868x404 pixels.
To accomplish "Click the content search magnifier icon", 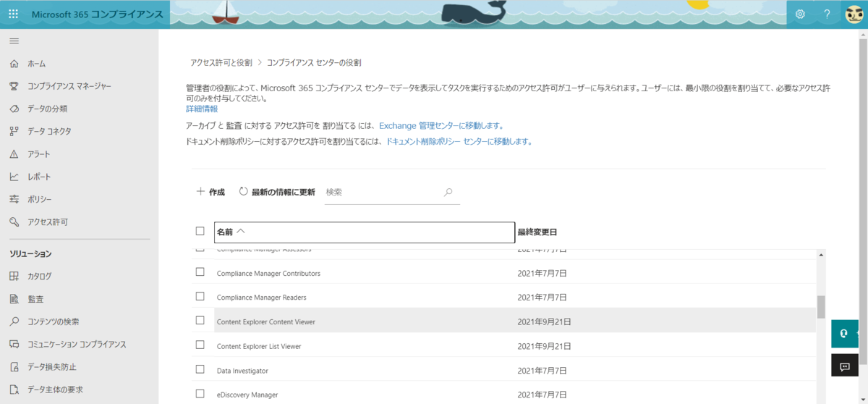I will (x=14, y=321).
